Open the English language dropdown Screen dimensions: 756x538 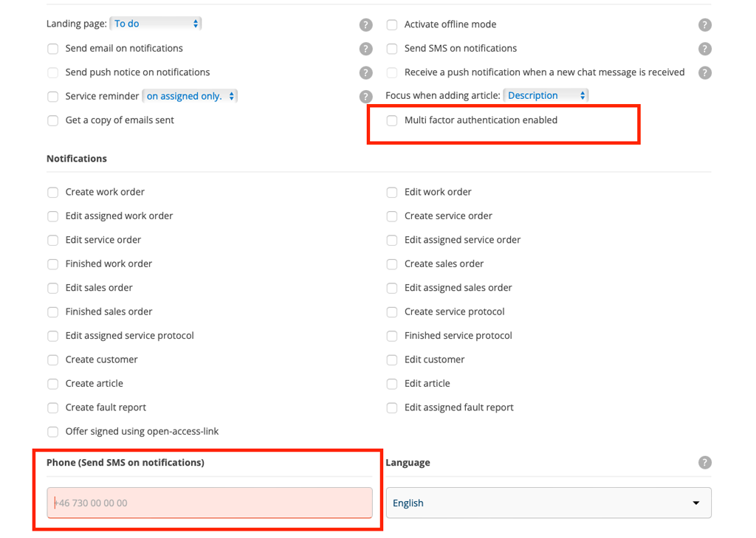[549, 503]
